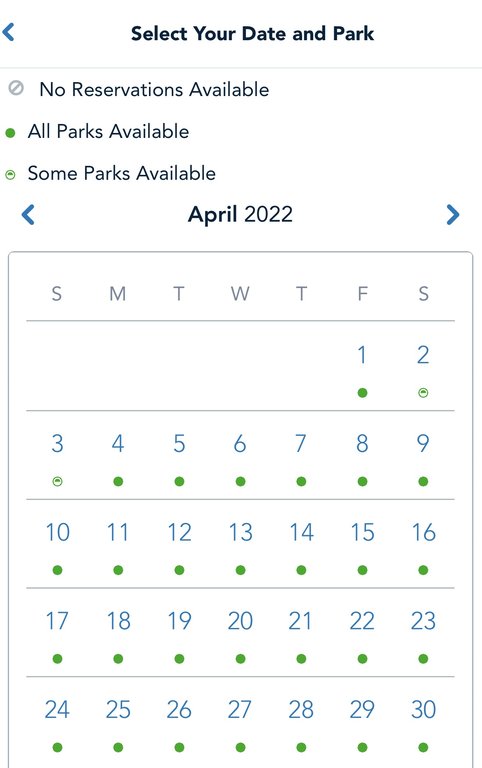Image resolution: width=482 pixels, height=768 pixels.
Task: Choose April 24 as the date
Action: [x=57, y=710]
